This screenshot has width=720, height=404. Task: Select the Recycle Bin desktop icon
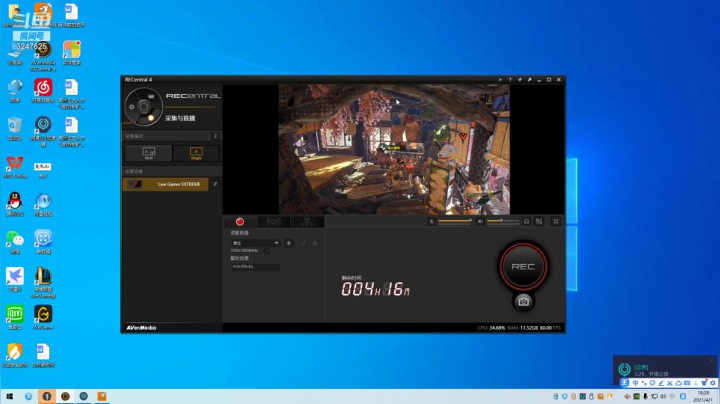click(15, 129)
